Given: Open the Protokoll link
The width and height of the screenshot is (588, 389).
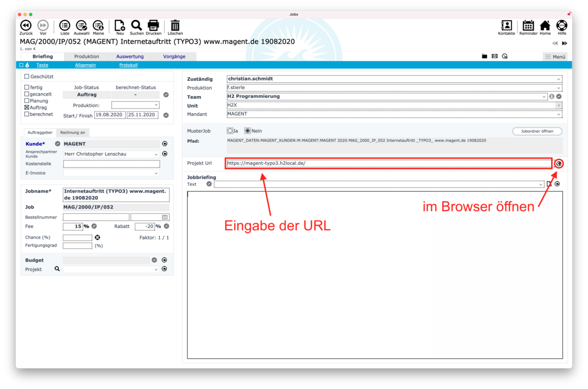Looking at the screenshot, I should [x=128, y=65].
